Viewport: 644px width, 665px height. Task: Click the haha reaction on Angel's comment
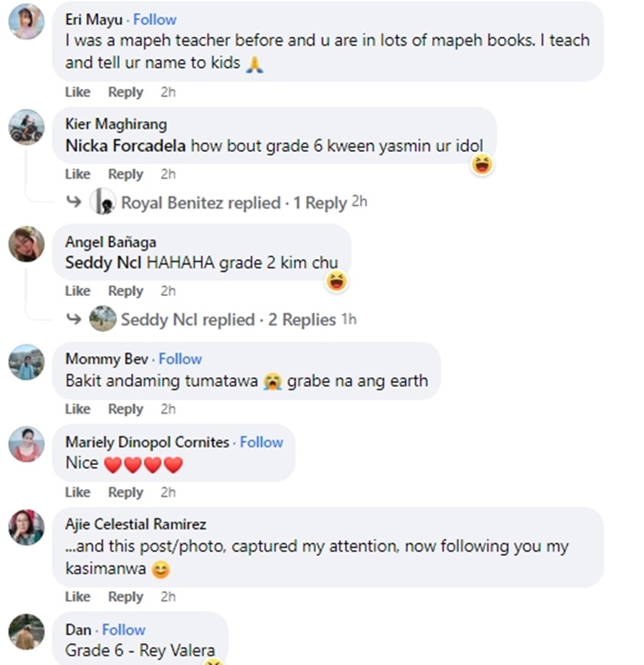pos(337,281)
